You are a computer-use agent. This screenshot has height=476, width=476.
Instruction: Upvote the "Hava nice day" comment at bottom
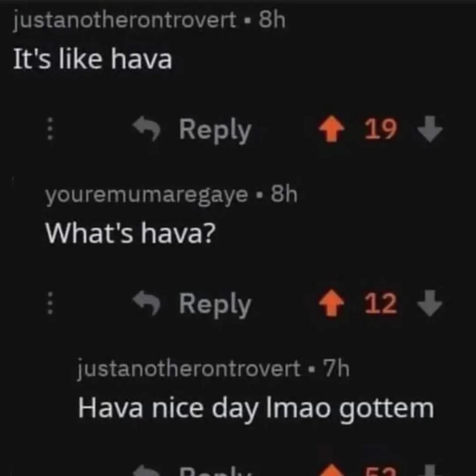(332, 470)
